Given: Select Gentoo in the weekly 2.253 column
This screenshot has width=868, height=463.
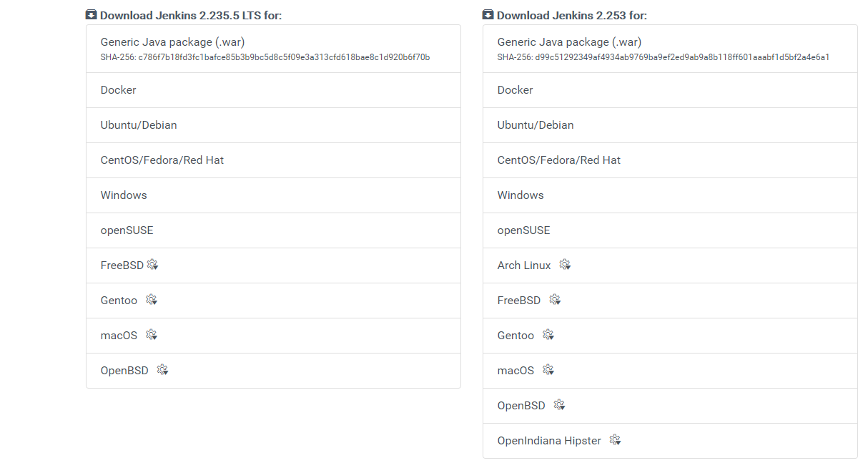Looking at the screenshot, I should [670, 336].
